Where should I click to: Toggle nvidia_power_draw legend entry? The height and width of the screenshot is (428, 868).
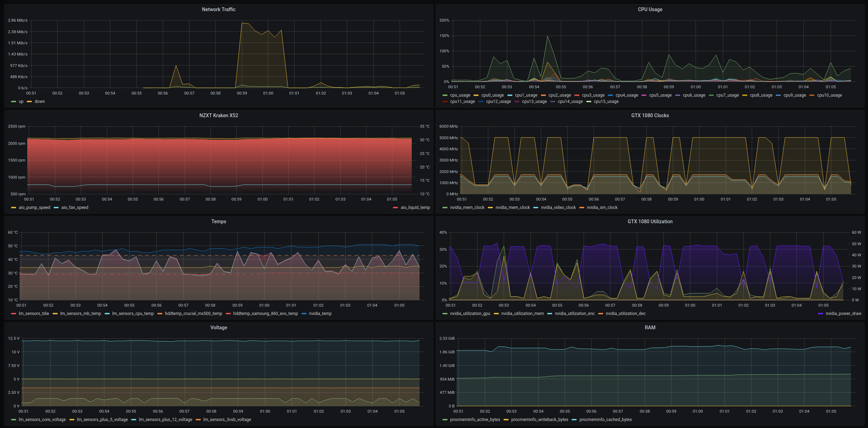843,314
